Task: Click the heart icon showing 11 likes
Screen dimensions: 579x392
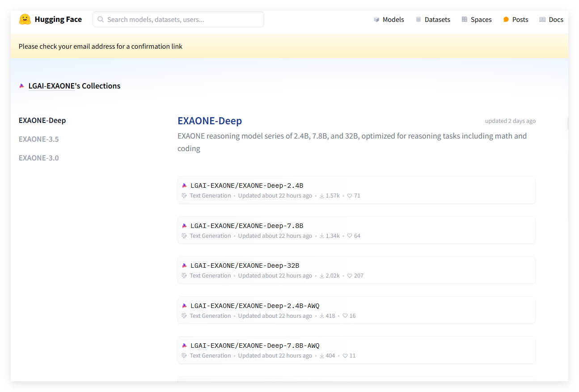Action: pos(345,356)
